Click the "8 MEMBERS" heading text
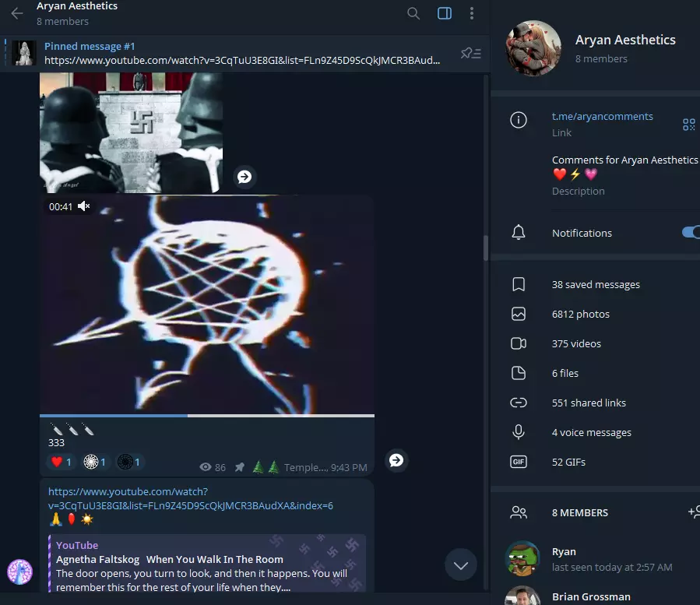 point(580,512)
